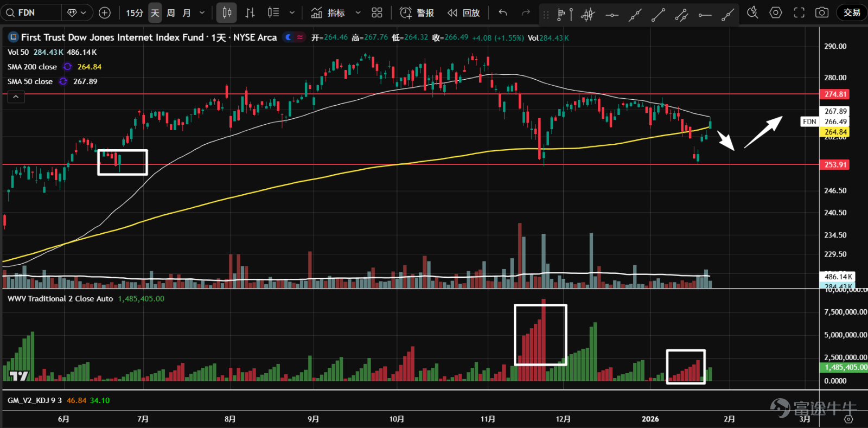The height and width of the screenshot is (428, 868).
Task: Click the +4.08 (+1.55%) change value
Action: click(x=498, y=38)
